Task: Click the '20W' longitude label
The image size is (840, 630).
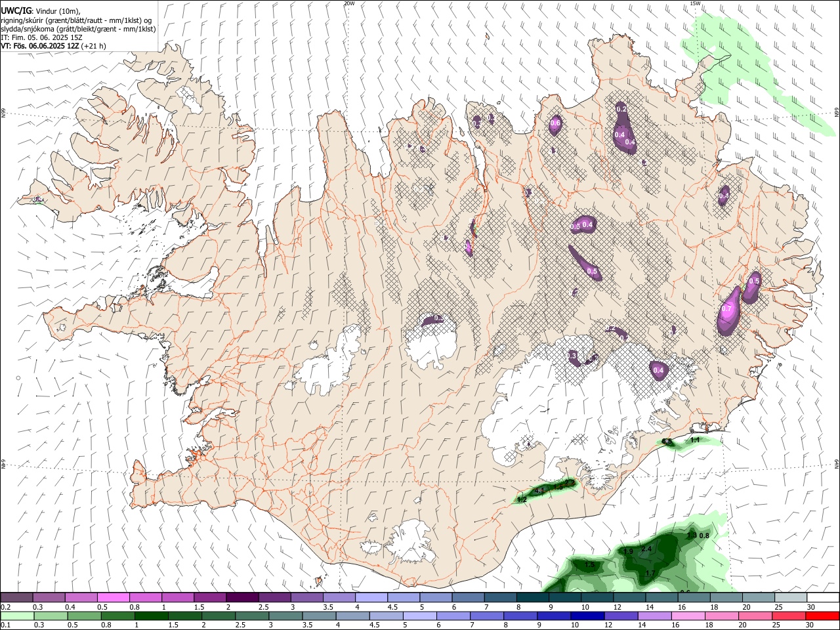Action: 349,3
